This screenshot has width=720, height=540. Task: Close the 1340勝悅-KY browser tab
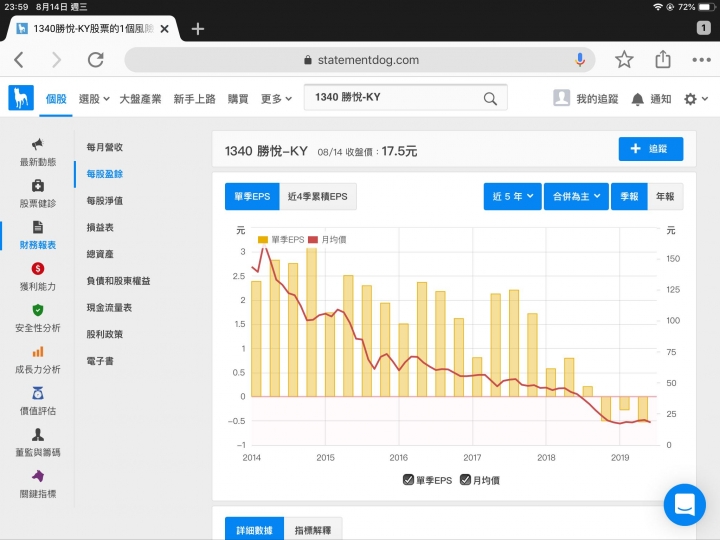164,29
